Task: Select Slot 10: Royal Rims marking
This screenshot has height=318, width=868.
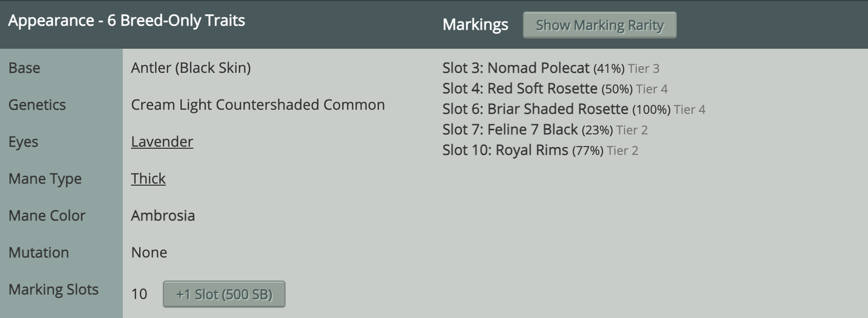Action: [540, 150]
